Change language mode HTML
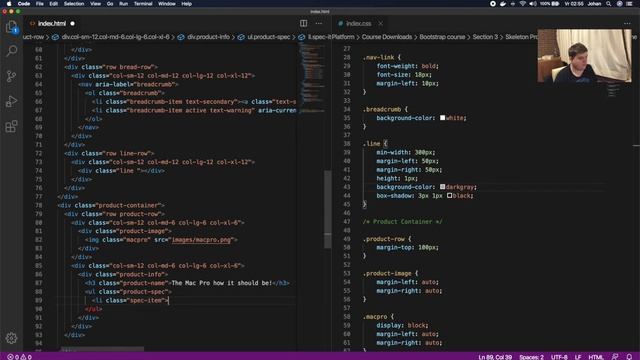The image size is (640, 360). [x=596, y=357]
